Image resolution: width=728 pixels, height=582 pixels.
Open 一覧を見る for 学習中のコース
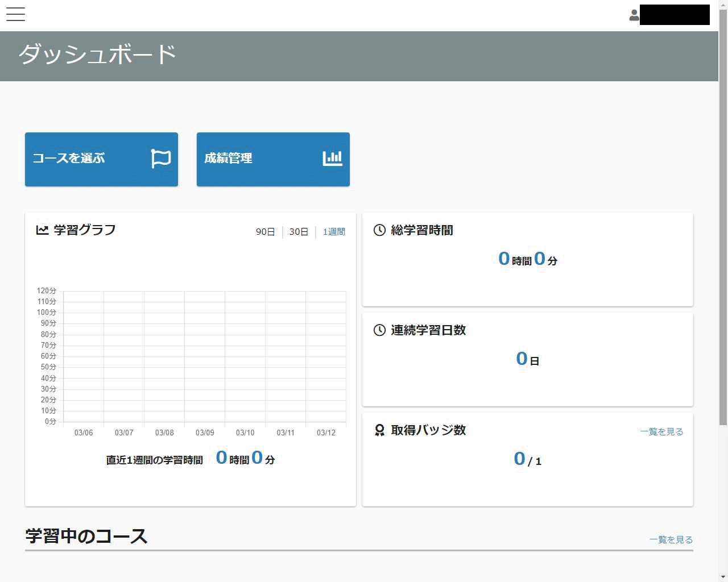671,540
